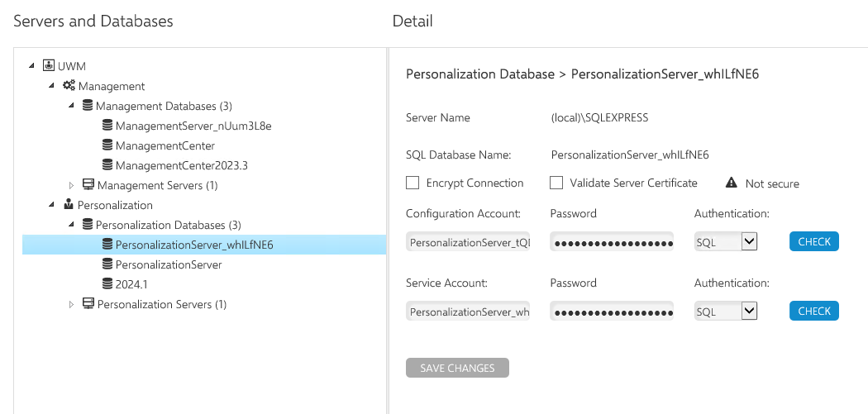Click the Management Databases stack icon

click(87, 106)
